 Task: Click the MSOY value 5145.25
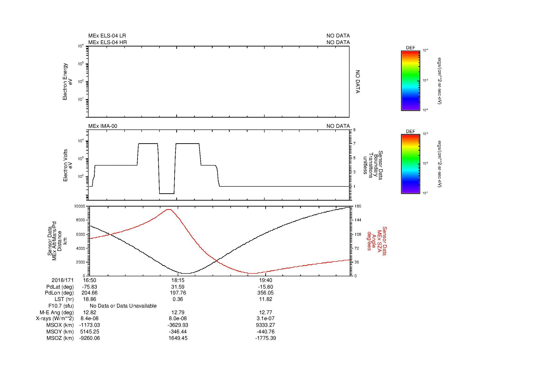click(90, 332)
